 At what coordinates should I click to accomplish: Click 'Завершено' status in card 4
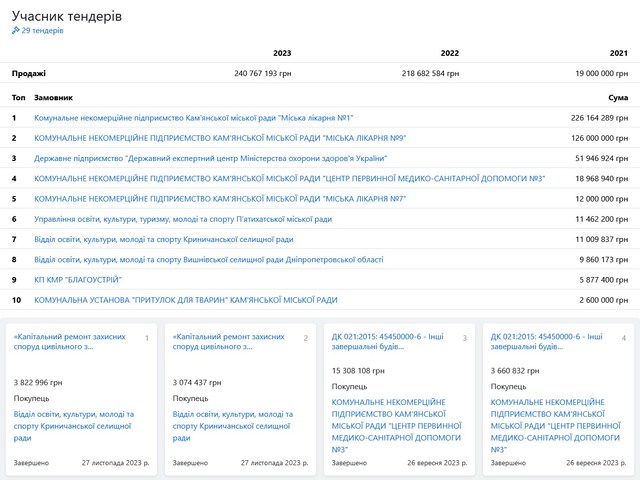pyautogui.click(x=508, y=463)
